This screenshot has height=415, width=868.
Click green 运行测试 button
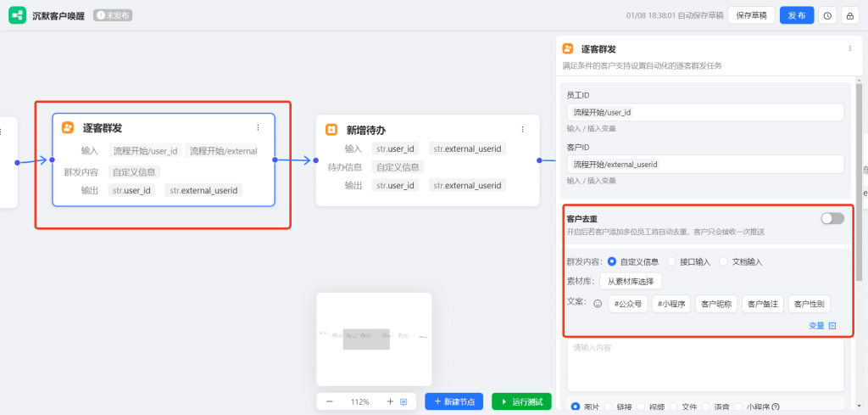(521, 401)
